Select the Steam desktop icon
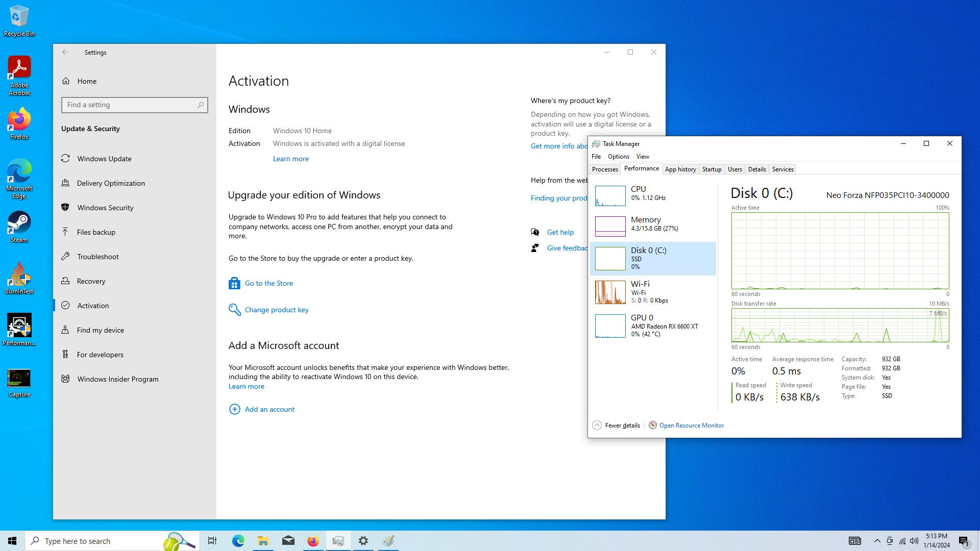This screenshot has height=551, width=980. pos(19,227)
